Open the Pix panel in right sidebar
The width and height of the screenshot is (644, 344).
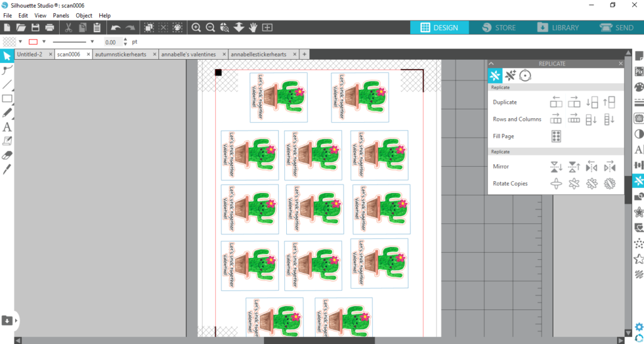click(x=639, y=71)
